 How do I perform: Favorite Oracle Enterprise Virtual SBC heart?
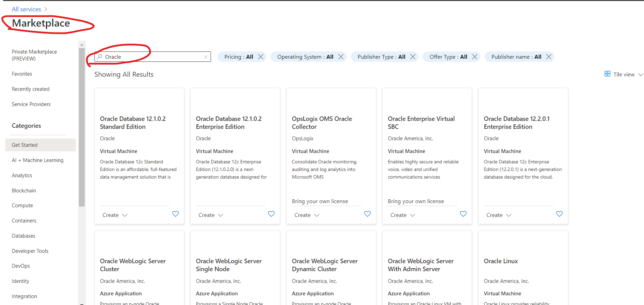pos(463,214)
